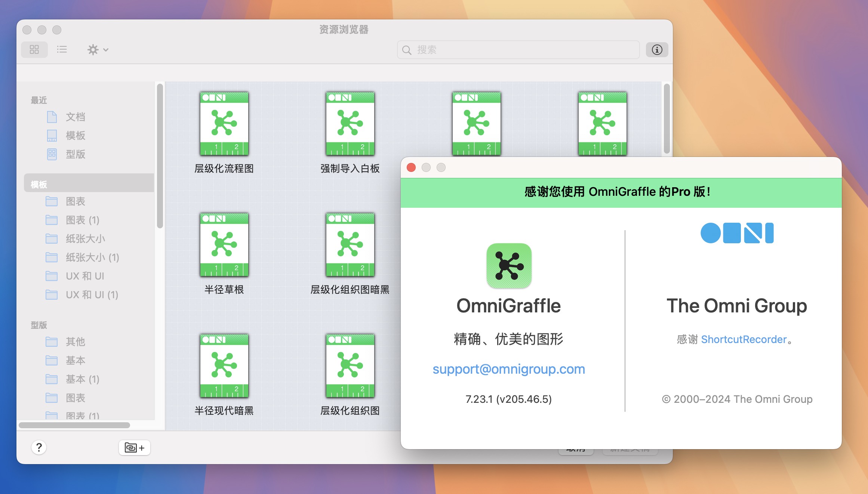
Task: Select the third template in top row
Action: [x=477, y=124]
